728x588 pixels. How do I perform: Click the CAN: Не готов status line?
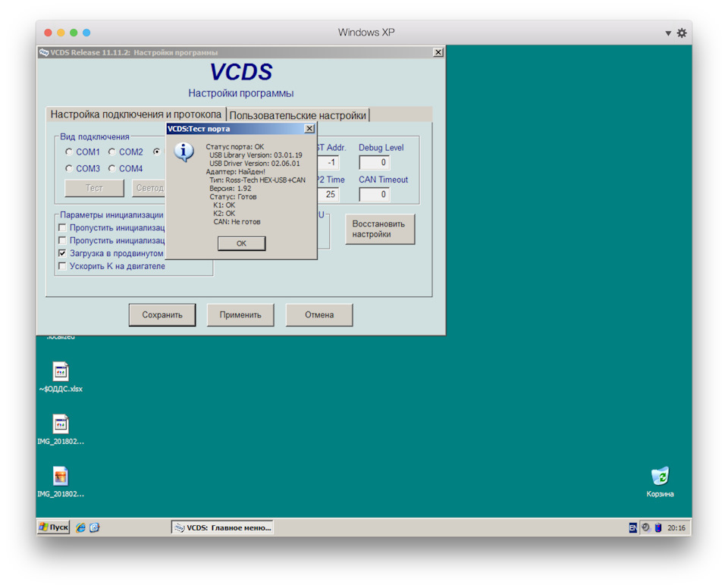(237, 222)
